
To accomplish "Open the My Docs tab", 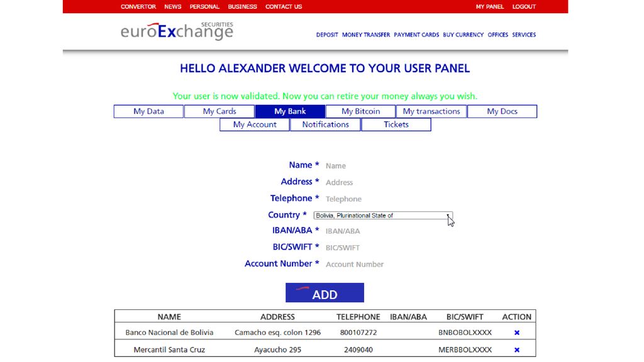I will tap(502, 111).
